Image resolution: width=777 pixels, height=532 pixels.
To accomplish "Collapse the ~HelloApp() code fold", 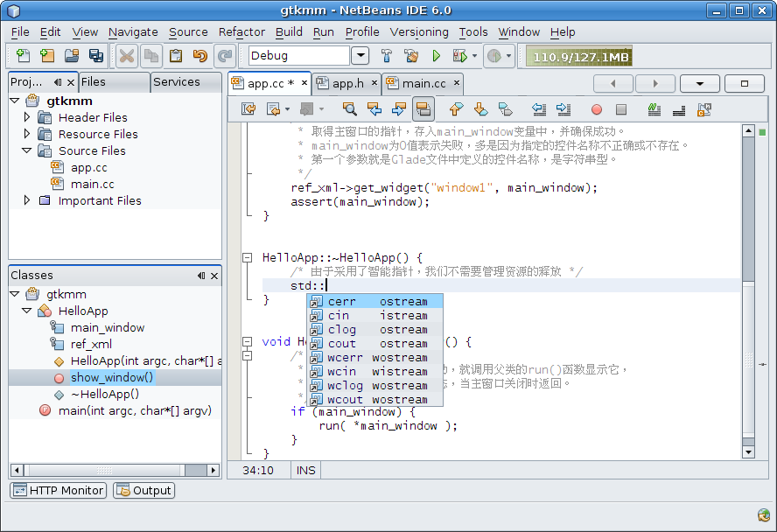I will point(247,257).
